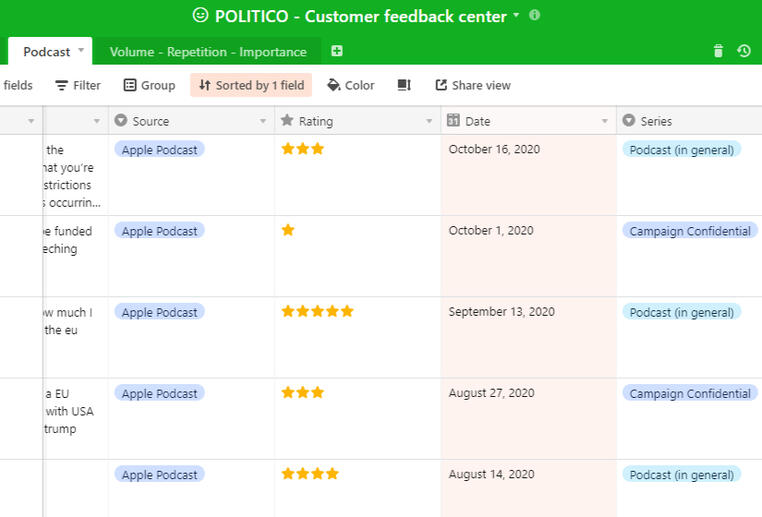Click three-star rating in August 27 row
This screenshot has height=517, width=762.
point(303,392)
